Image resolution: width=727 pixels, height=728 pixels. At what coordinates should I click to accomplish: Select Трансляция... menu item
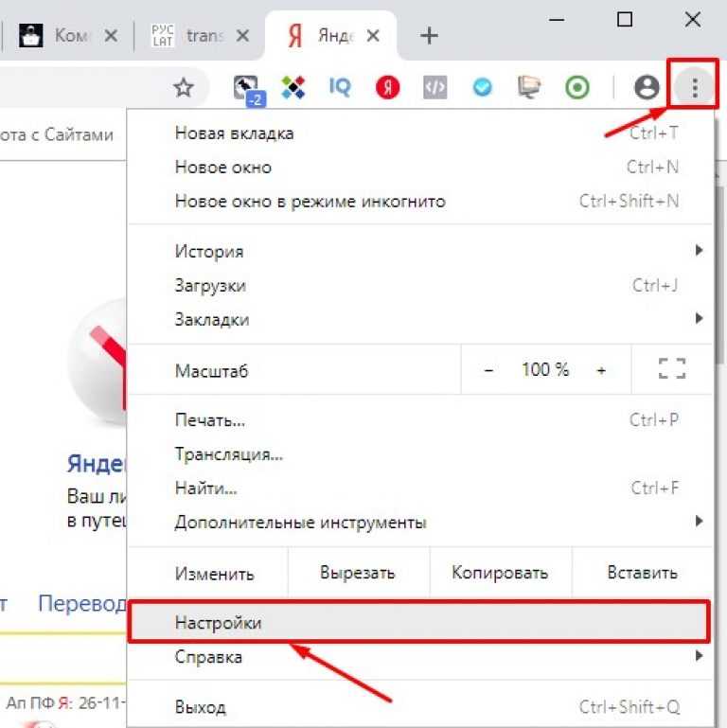(420, 453)
